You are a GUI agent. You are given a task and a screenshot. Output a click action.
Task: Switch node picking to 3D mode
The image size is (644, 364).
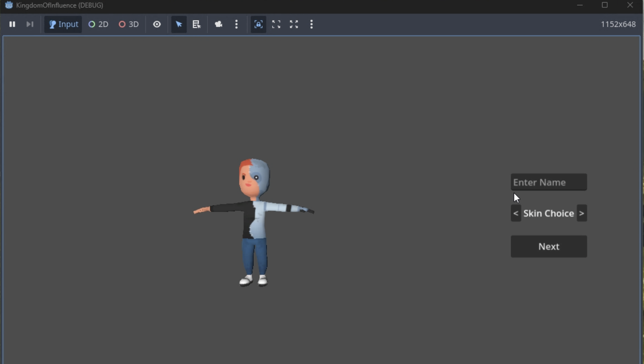(x=129, y=24)
